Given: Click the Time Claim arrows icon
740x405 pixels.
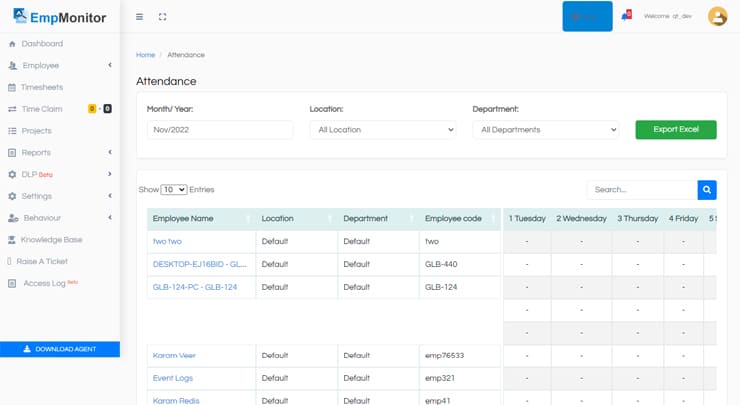Looking at the screenshot, I should tap(12, 109).
